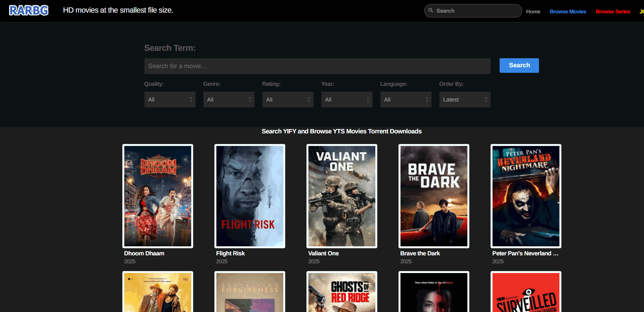644x312 pixels.
Task: Click the magnifier icon in top search box
Action: [431, 11]
